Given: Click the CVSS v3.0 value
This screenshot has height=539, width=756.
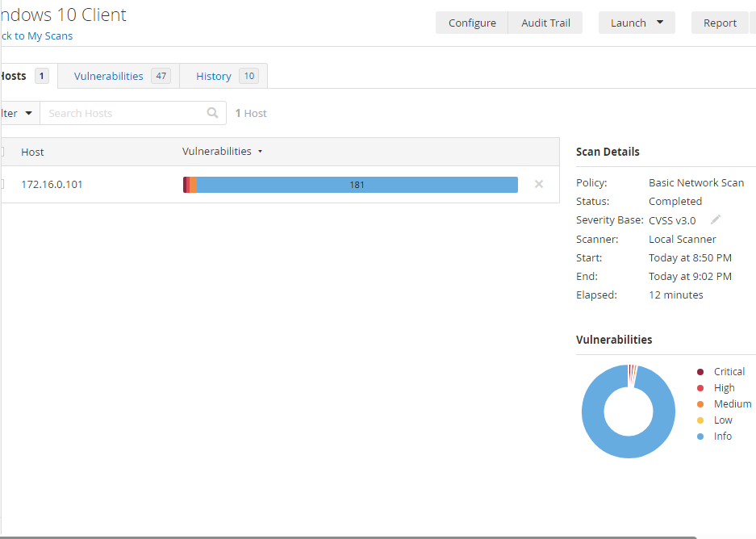Looking at the screenshot, I should tap(671, 220).
